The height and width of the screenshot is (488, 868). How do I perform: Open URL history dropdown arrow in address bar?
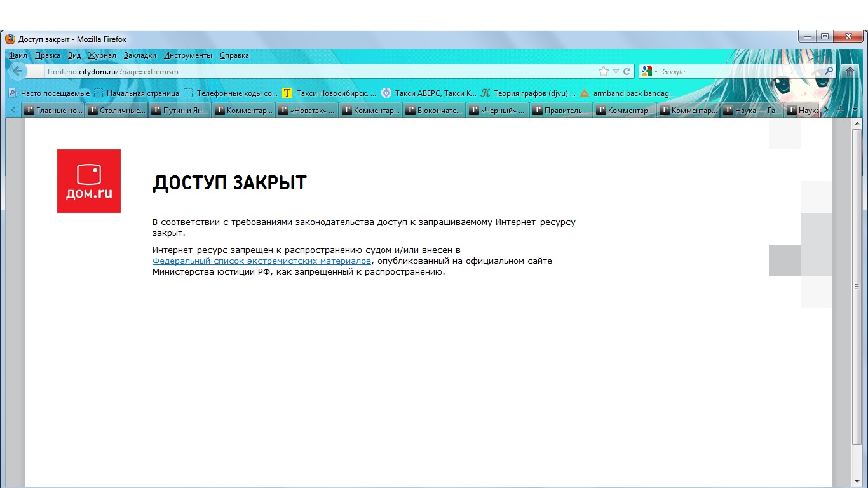coord(616,72)
